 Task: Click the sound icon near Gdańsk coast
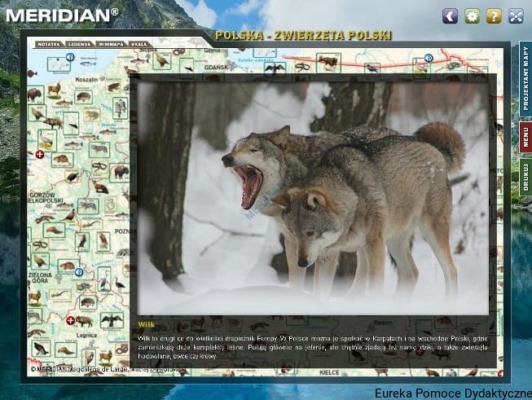coord(429,59)
